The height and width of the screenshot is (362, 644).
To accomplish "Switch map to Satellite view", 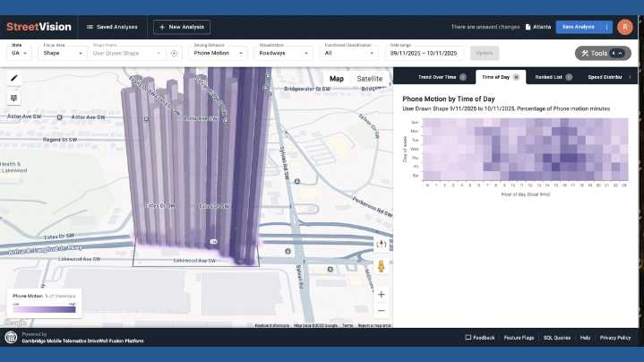I will 369,79.
